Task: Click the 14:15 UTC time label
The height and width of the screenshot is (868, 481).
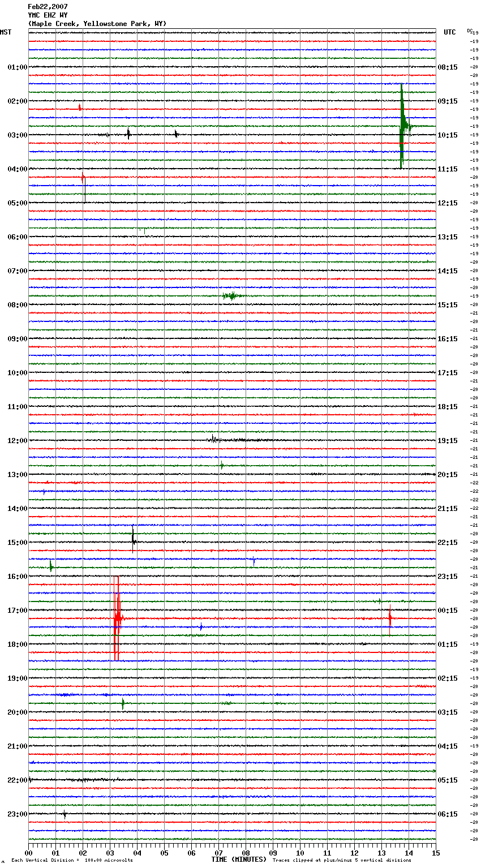Action: pyautogui.click(x=448, y=271)
